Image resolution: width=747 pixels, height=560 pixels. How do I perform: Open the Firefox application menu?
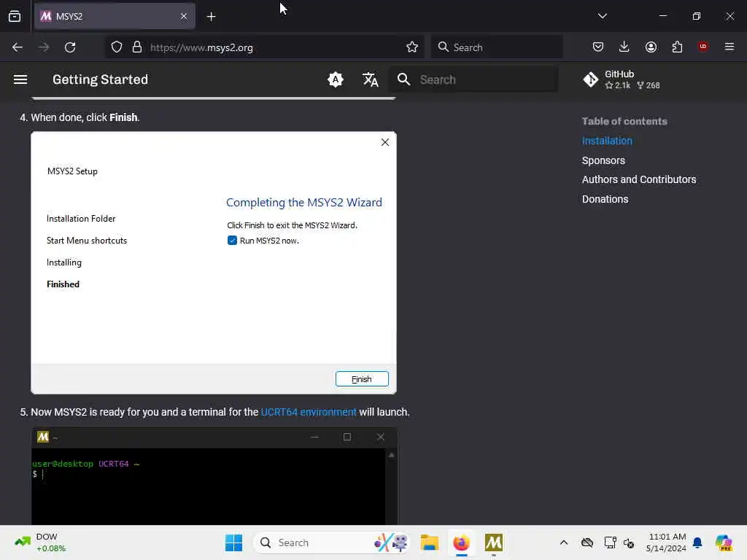pyautogui.click(x=729, y=47)
